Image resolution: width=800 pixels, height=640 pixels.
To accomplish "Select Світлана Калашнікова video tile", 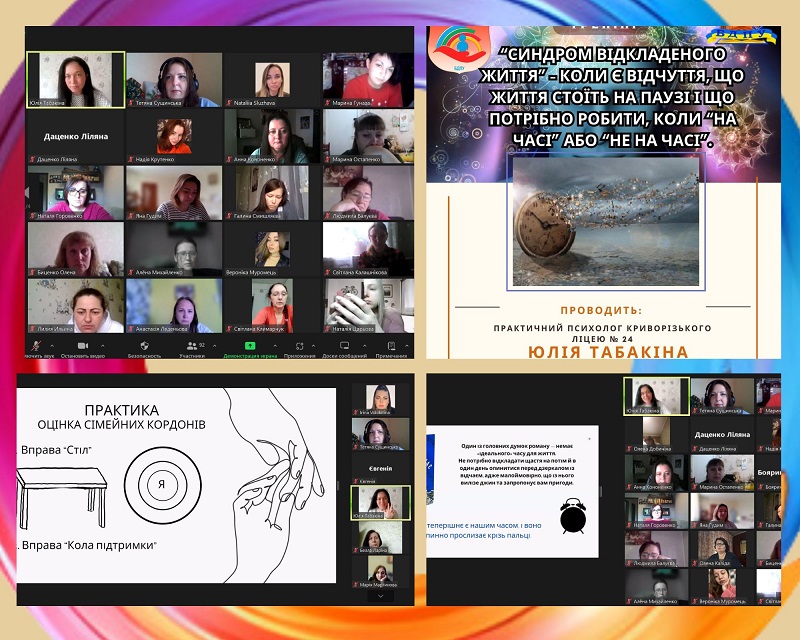I will point(368,249).
